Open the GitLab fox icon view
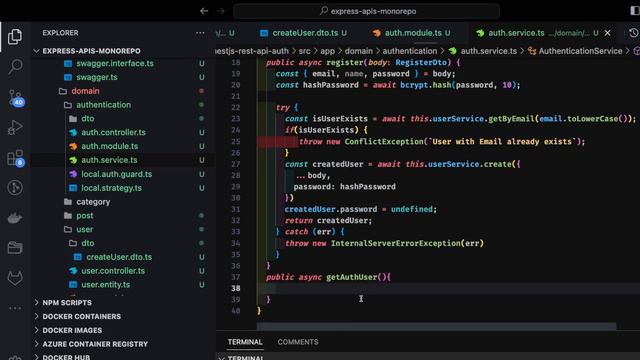Viewport: 640px width, 360px height. pyautogui.click(x=15, y=278)
